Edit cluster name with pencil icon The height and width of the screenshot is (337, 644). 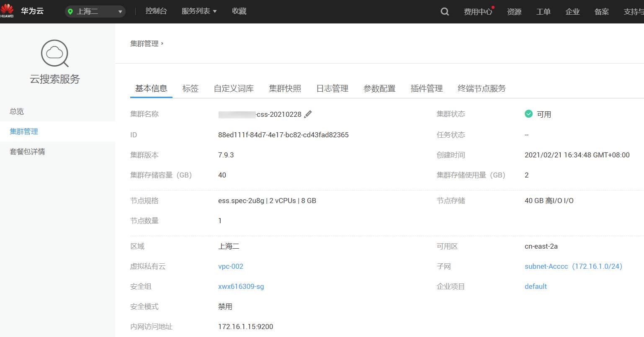pyautogui.click(x=308, y=114)
